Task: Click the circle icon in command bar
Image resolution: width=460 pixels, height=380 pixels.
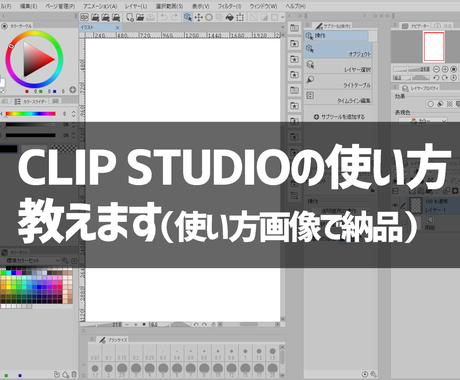Action: point(209,17)
